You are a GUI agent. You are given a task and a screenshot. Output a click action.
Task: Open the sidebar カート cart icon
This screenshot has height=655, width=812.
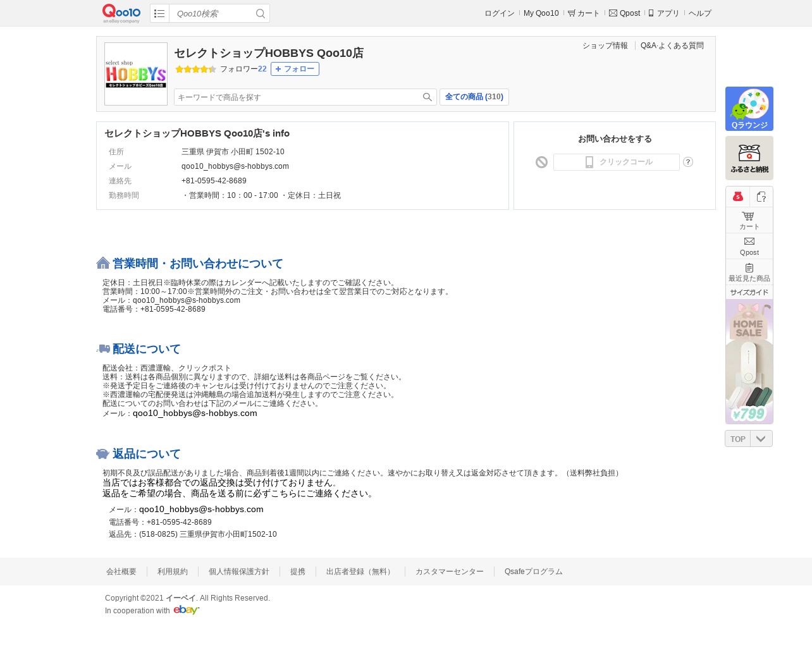pos(749,220)
